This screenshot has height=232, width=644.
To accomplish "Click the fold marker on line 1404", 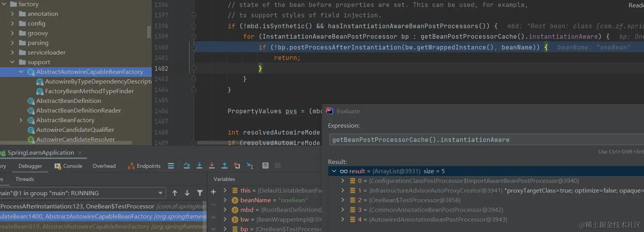I will click(x=194, y=90).
